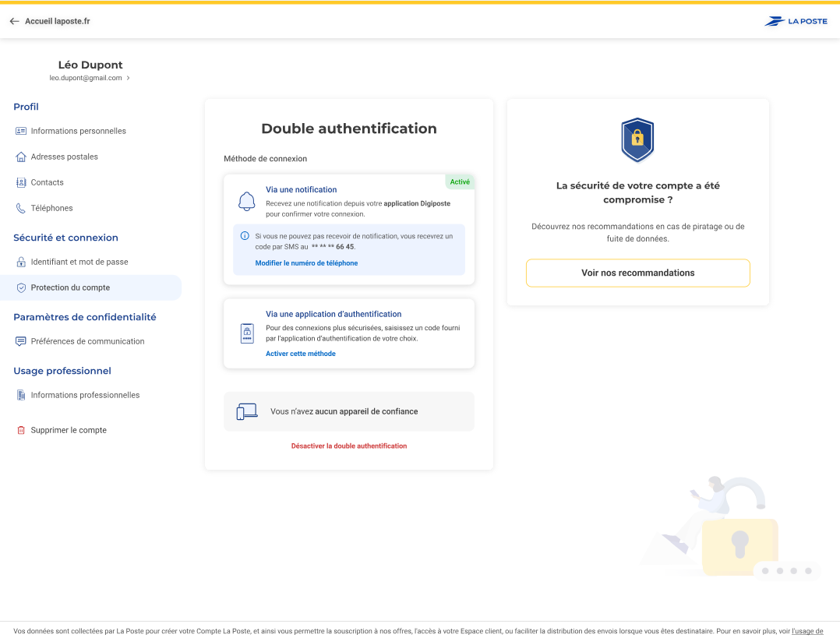Click the building icon for Informations professionnelles

pyautogui.click(x=21, y=395)
